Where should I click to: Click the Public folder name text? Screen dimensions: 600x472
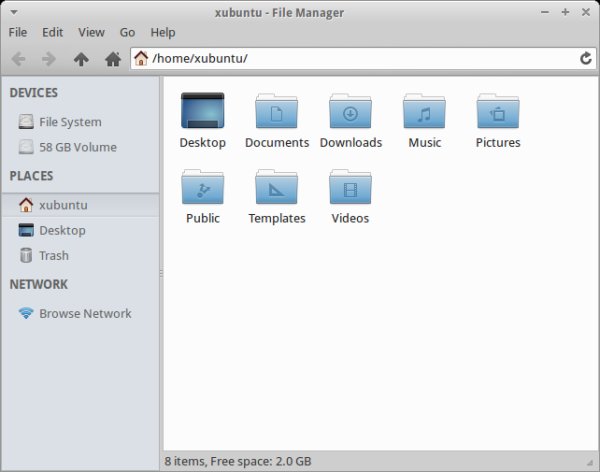pos(203,219)
